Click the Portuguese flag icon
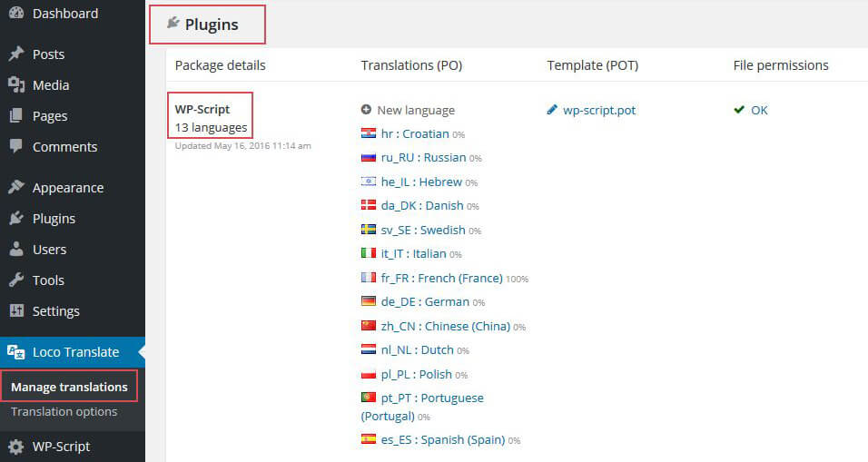Viewport: 868px width, 462px height. (x=368, y=398)
